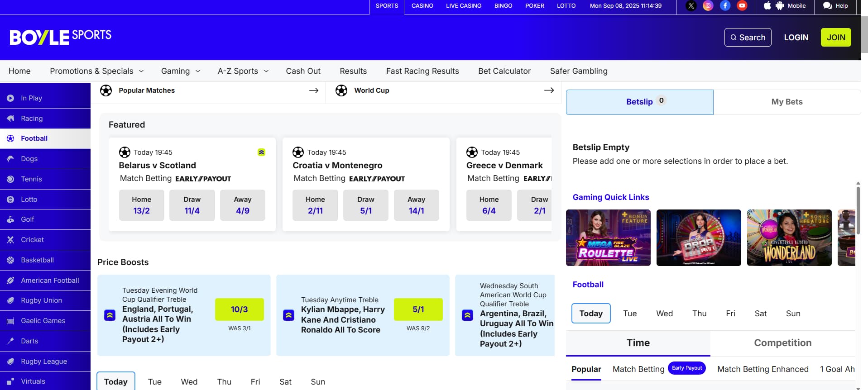Viewport: 868px width, 390px height.
Task: Open the Instagram social icon
Action: click(x=708, y=6)
